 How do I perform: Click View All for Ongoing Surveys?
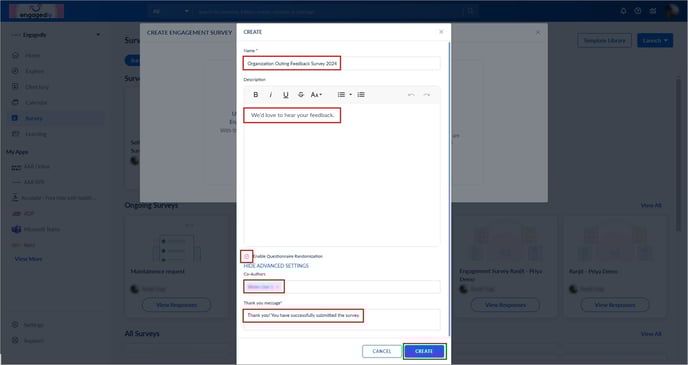[651, 205]
